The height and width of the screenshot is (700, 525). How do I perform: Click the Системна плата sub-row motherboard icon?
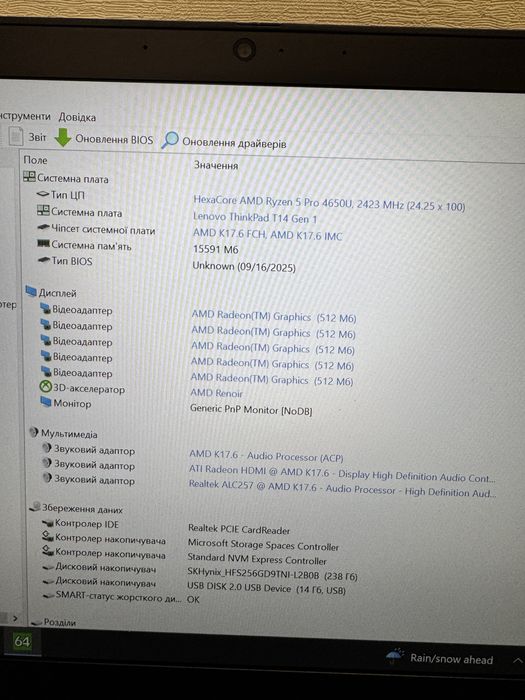(43, 210)
